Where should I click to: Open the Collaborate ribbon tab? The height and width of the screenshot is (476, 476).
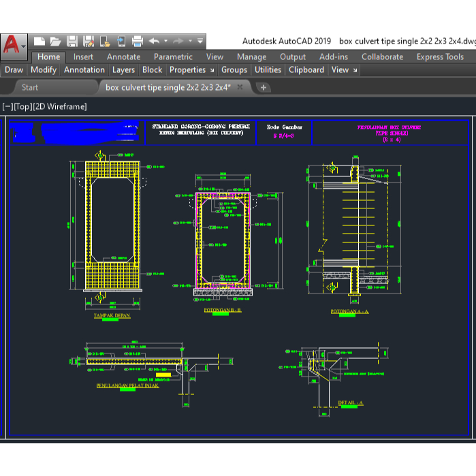(x=383, y=57)
